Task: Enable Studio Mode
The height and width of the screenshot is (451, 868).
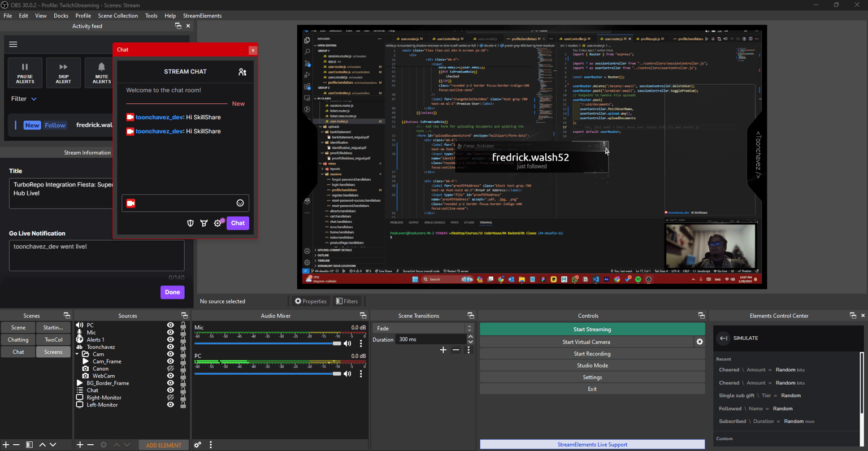Action: point(592,366)
